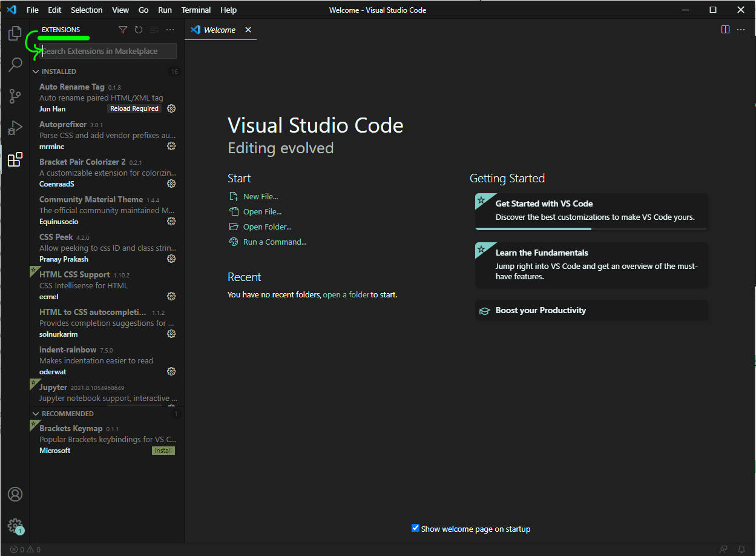This screenshot has width=756, height=556.
Task: Refresh the extensions list
Action: click(139, 30)
